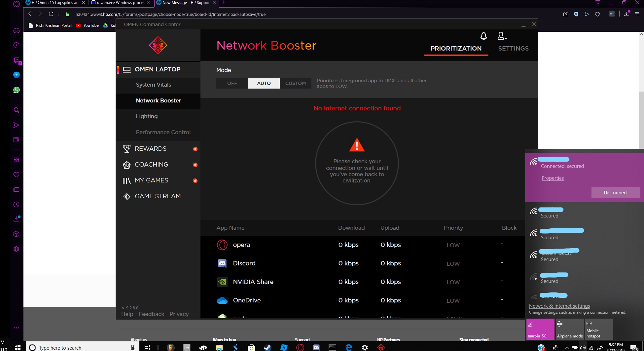644x351 pixels.
Task: Open Messenger in the Opera sidebar
Action: pyautogui.click(x=17, y=75)
